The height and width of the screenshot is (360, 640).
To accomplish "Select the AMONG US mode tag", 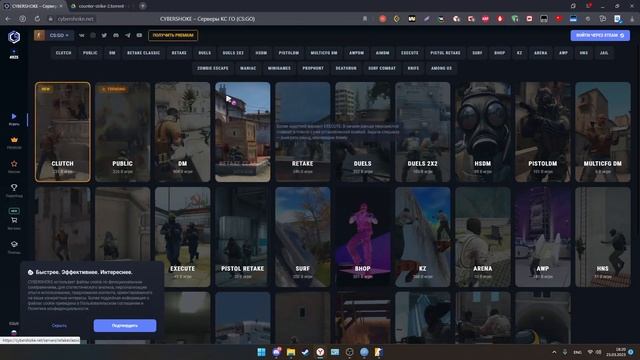I will coord(441,68).
